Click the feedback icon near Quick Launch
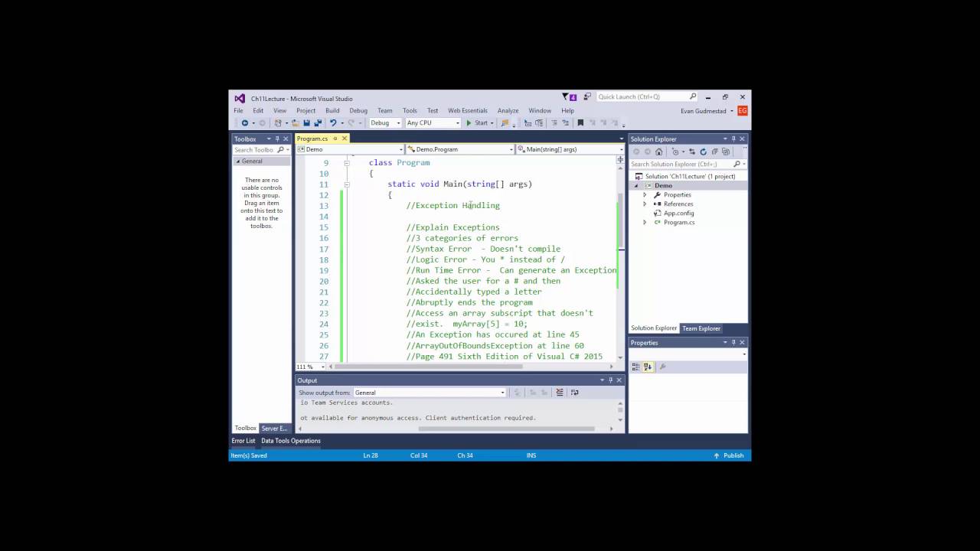The height and width of the screenshot is (551, 980). (x=587, y=96)
